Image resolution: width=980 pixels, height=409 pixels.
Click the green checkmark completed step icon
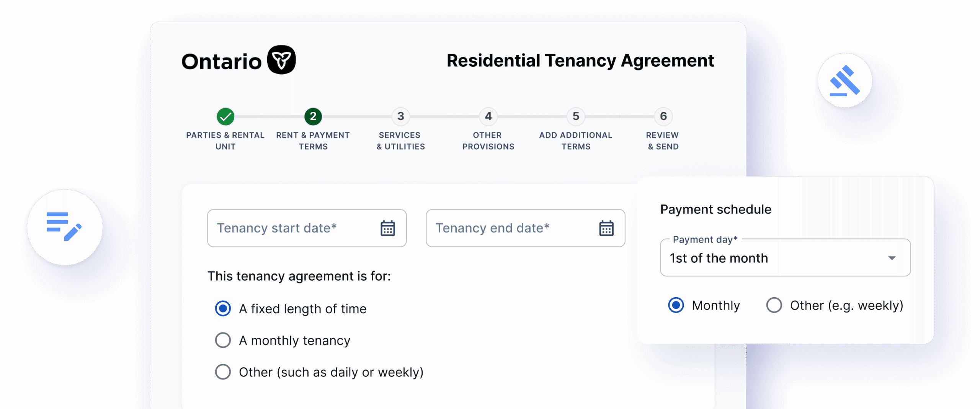click(x=225, y=116)
